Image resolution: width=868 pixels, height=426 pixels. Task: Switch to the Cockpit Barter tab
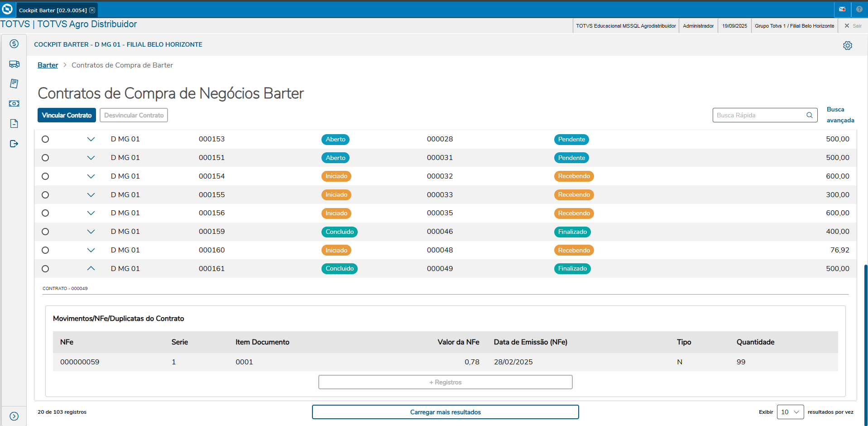pos(53,10)
